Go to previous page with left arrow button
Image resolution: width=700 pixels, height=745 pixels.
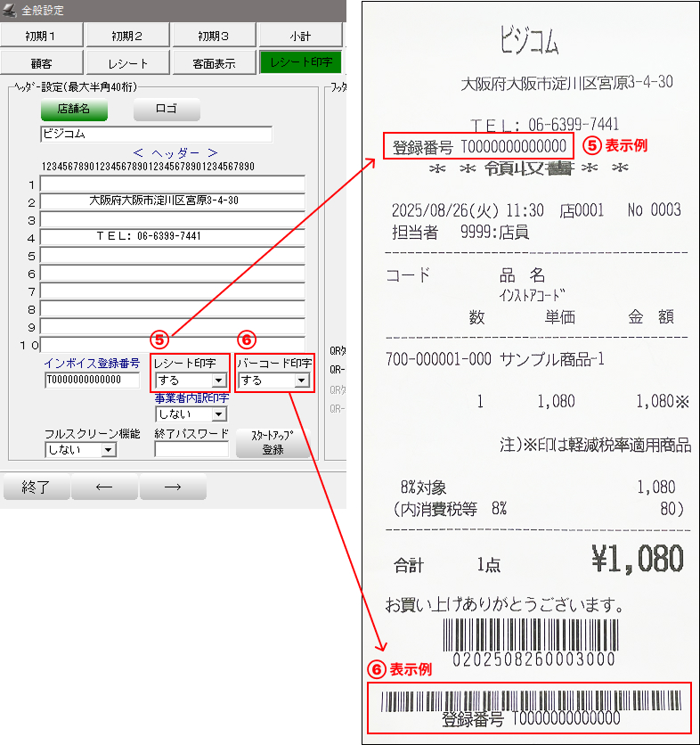[x=104, y=487]
